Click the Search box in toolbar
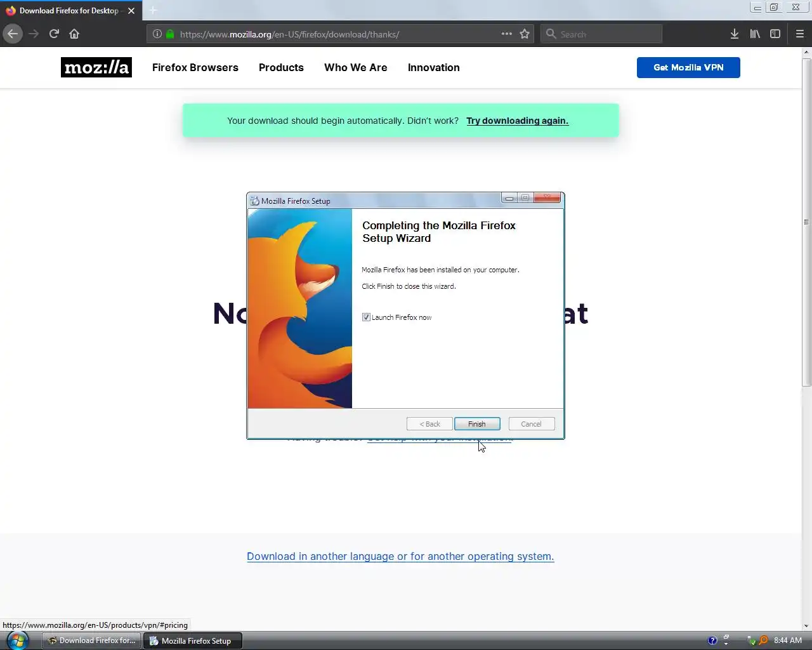This screenshot has width=812, height=650. coord(601,34)
